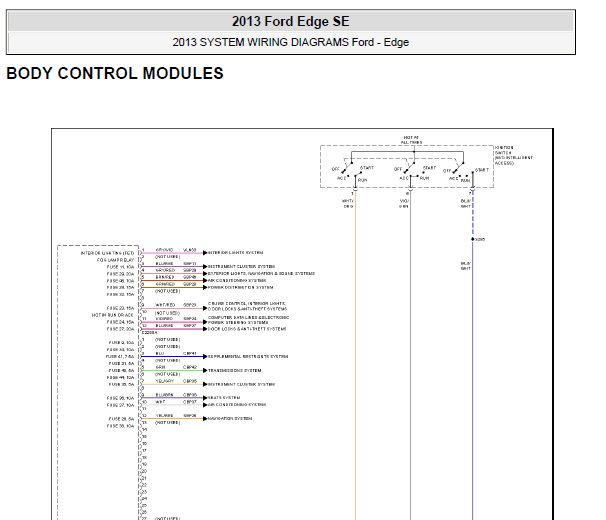The width and height of the screenshot is (606, 520).
Task: Click 'AIR CONDITIONING SYSTEM' on the WHT wire
Action: pyautogui.click(x=237, y=404)
